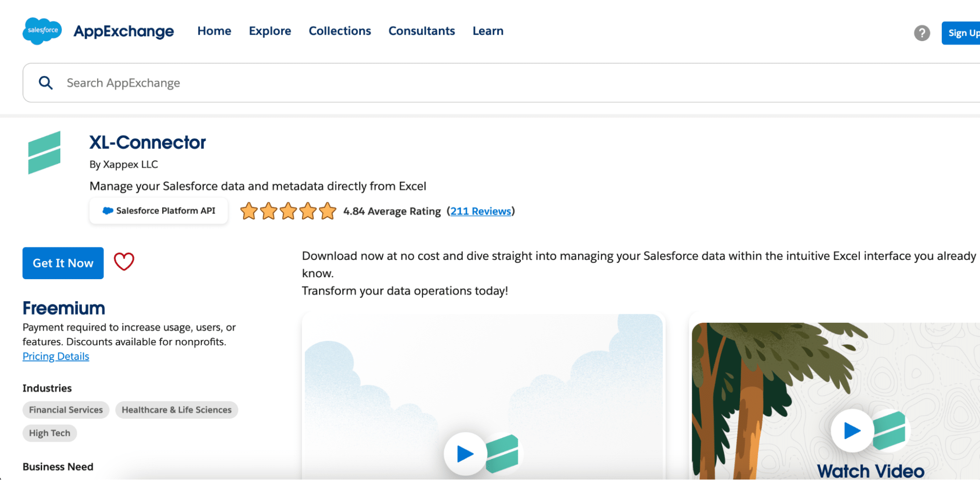Focus the Search AppExchange field
The width and height of the screenshot is (980, 480).
(501, 83)
